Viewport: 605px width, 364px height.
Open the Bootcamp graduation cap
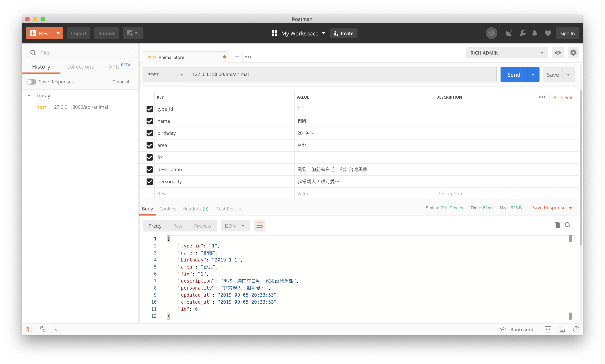pos(503,329)
